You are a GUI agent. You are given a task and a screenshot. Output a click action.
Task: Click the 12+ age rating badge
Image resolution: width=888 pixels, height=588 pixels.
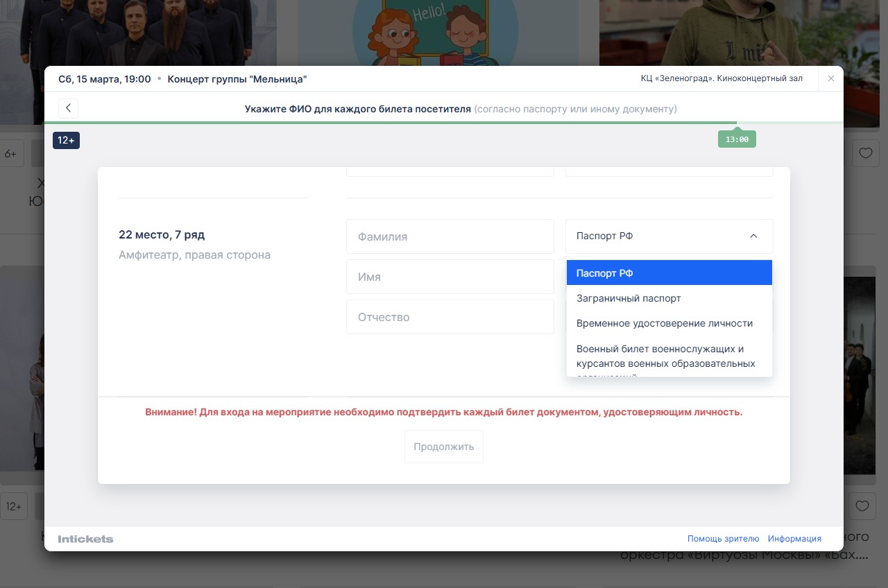coord(66,140)
